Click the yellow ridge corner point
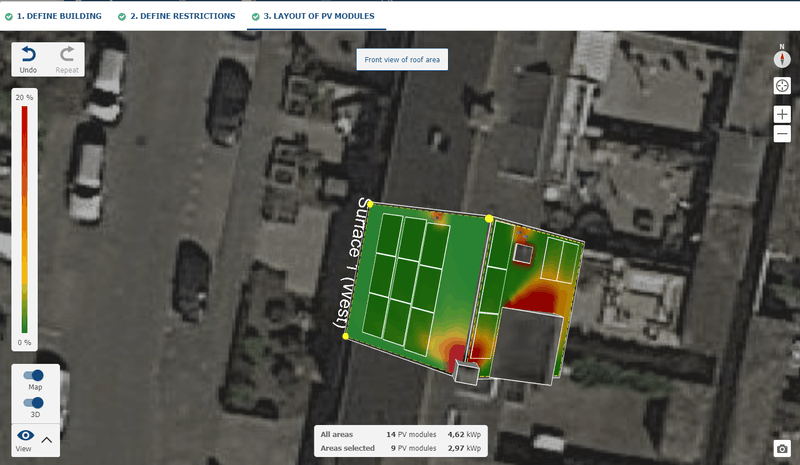 coord(489,218)
